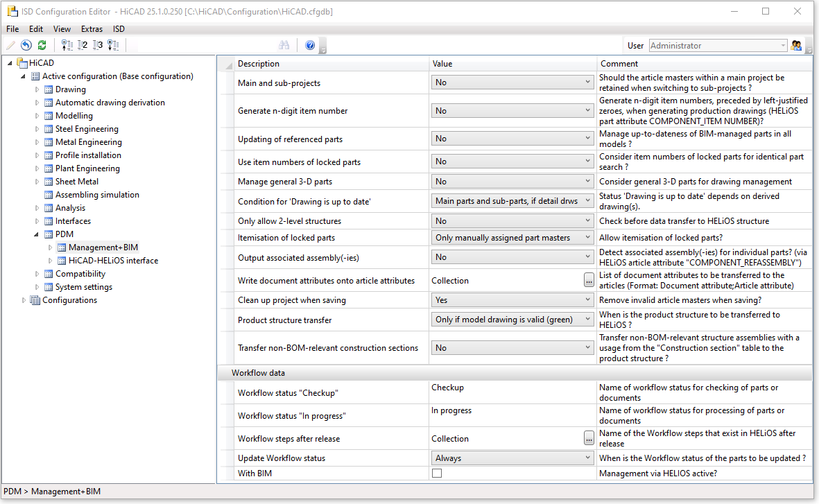Click the binoculars search icon

pos(284,46)
